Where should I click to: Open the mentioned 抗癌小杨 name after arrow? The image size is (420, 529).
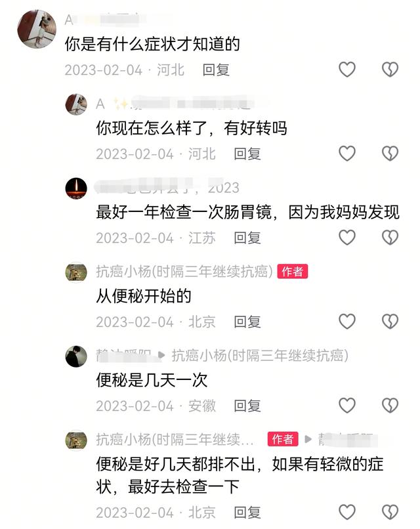[260, 356]
